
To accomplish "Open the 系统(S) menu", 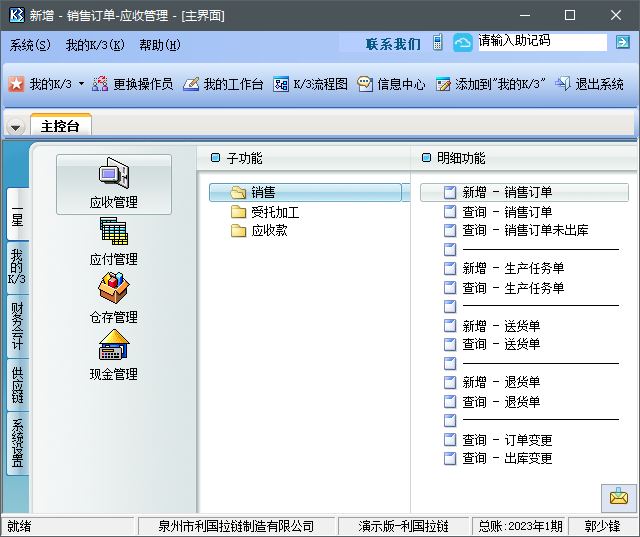I will [x=30, y=45].
